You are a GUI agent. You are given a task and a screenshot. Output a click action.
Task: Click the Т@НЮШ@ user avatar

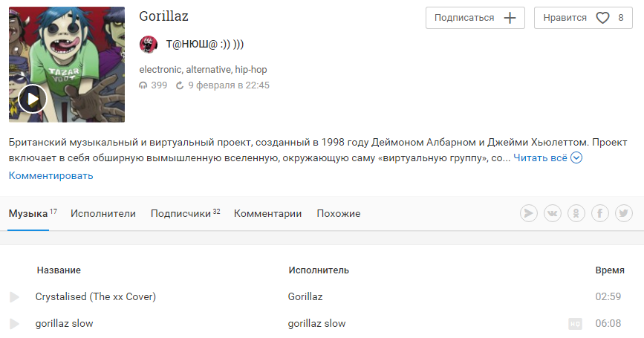(149, 45)
